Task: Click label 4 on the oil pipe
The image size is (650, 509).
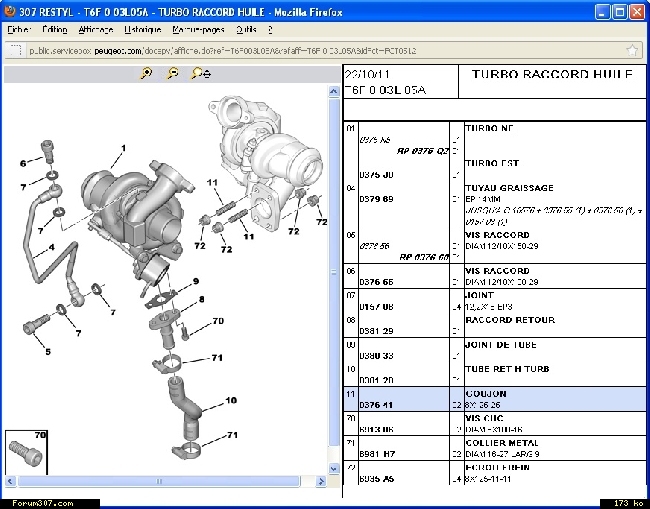Action: point(51,247)
